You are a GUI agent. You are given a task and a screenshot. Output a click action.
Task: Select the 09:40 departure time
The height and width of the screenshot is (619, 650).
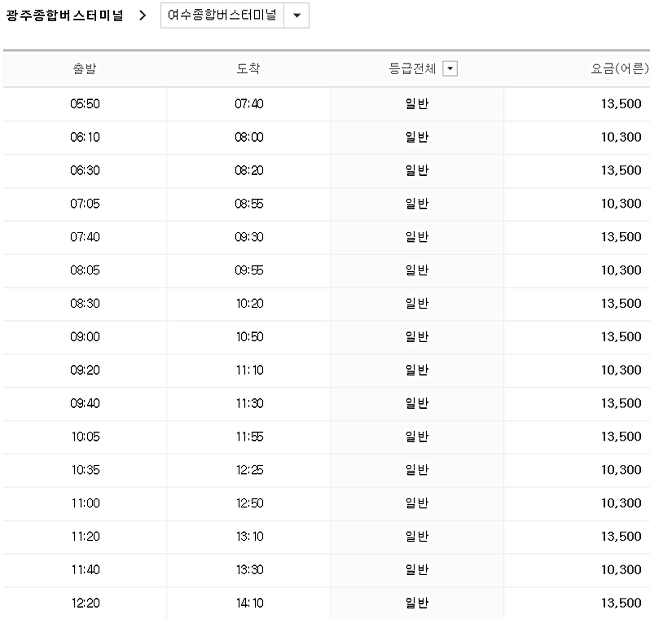tap(85, 403)
